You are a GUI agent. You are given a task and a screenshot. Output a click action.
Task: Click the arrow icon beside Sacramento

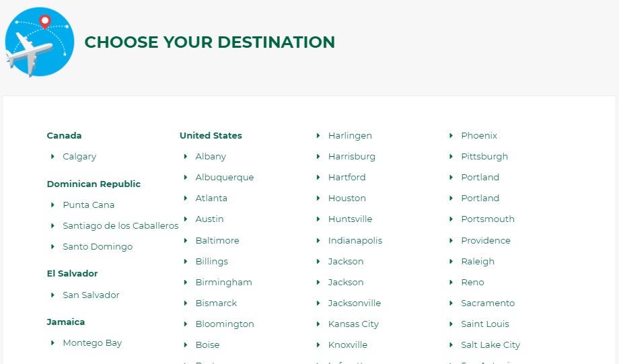(x=451, y=303)
